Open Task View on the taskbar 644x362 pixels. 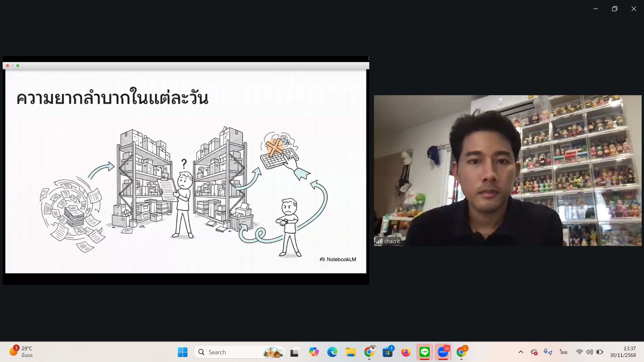(294, 352)
